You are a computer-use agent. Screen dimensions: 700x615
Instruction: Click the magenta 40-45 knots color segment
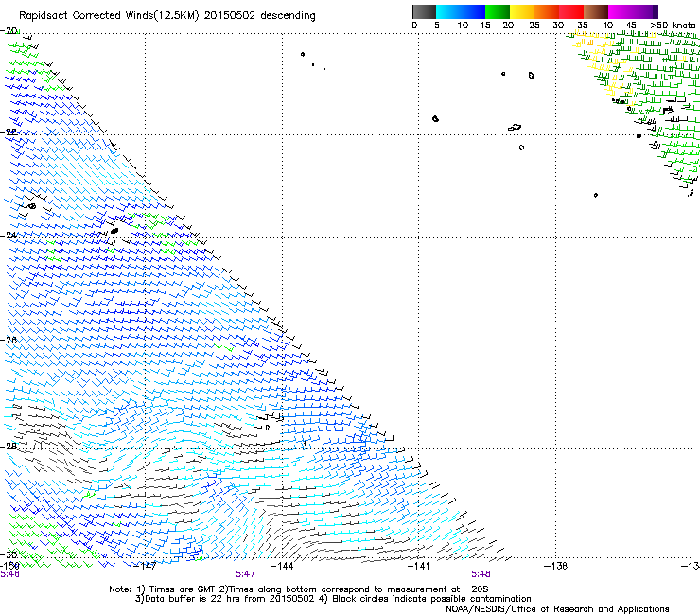[x=621, y=11]
